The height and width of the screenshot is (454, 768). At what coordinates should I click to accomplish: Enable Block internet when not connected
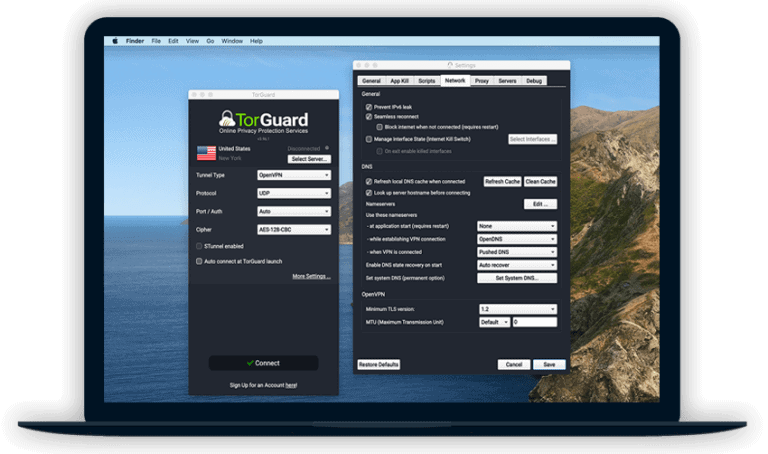[380, 127]
